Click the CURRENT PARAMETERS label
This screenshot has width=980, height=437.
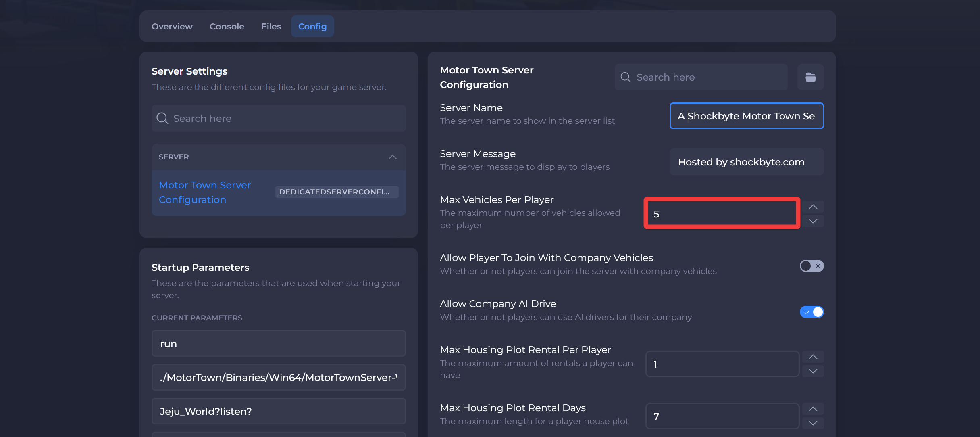(x=197, y=318)
